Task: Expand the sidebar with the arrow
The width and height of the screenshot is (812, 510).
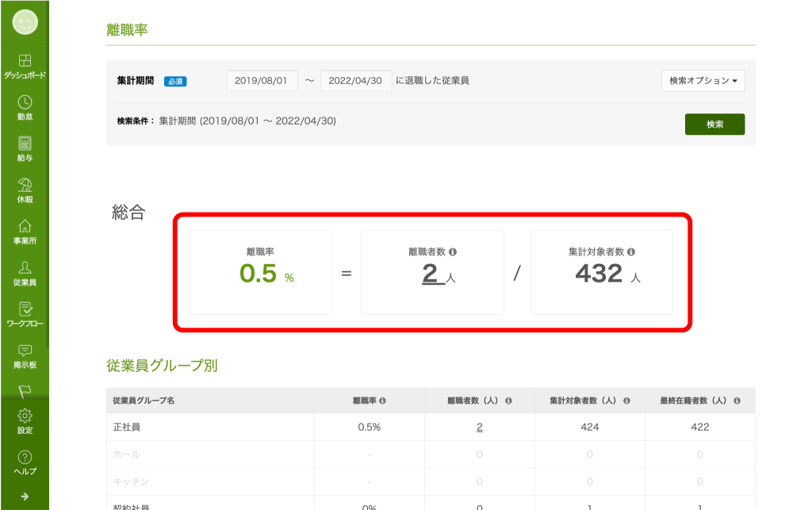Action: point(25,497)
